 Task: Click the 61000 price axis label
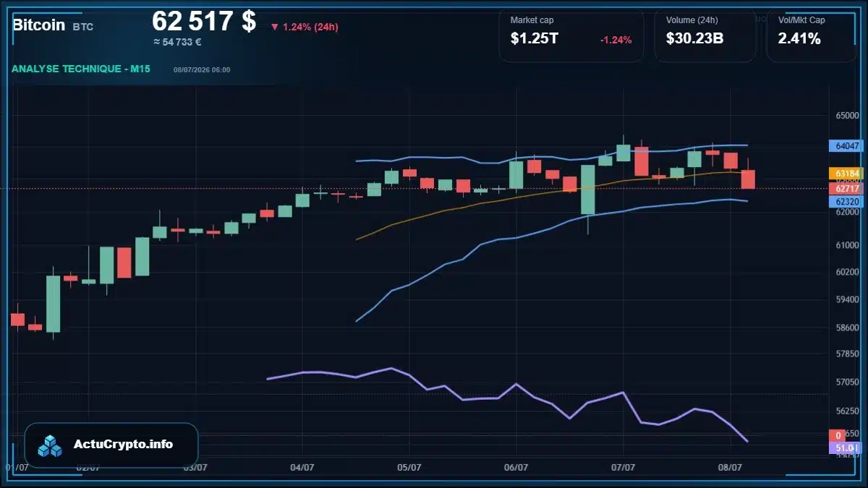pyautogui.click(x=847, y=246)
